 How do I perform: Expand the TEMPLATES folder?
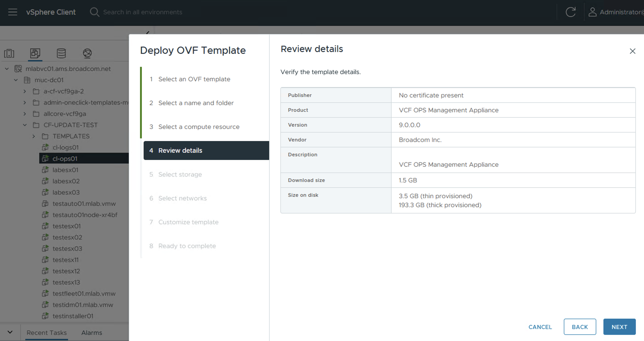[34, 136]
